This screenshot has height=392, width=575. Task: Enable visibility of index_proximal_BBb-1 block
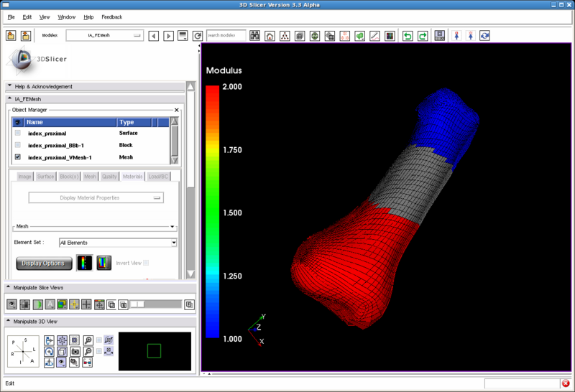click(18, 145)
